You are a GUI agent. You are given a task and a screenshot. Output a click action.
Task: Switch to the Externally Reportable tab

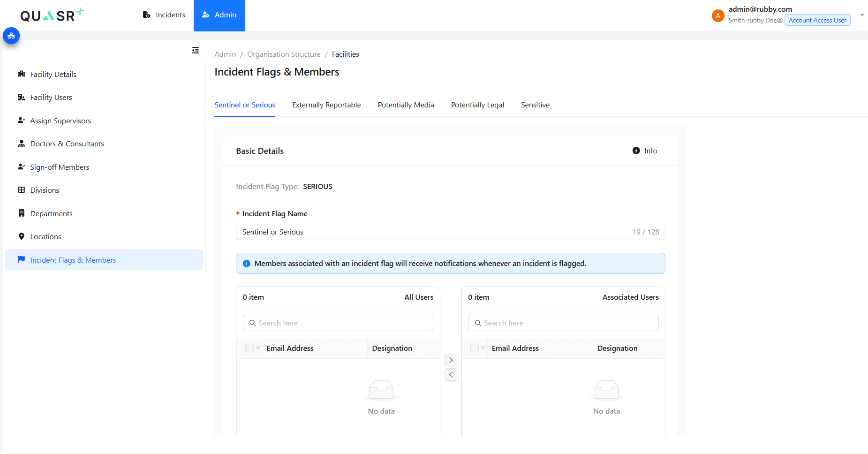pyautogui.click(x=326, y=105)
